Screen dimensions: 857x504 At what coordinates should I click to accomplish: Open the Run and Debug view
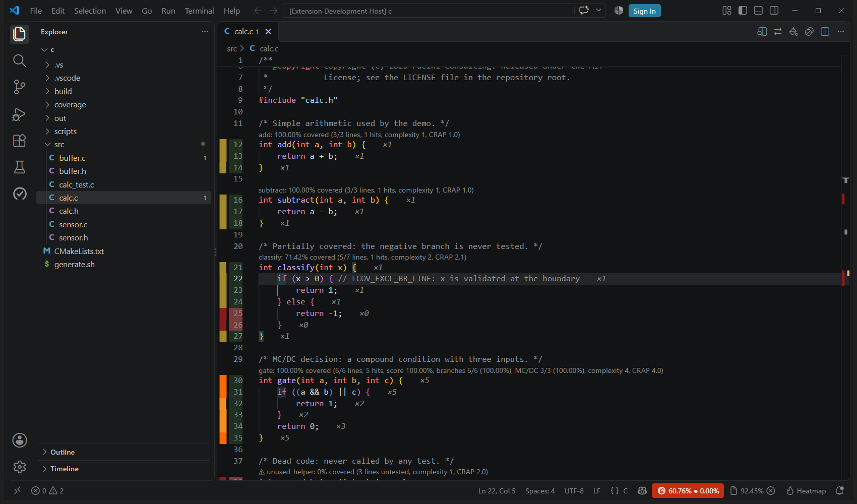pos(19,114)
